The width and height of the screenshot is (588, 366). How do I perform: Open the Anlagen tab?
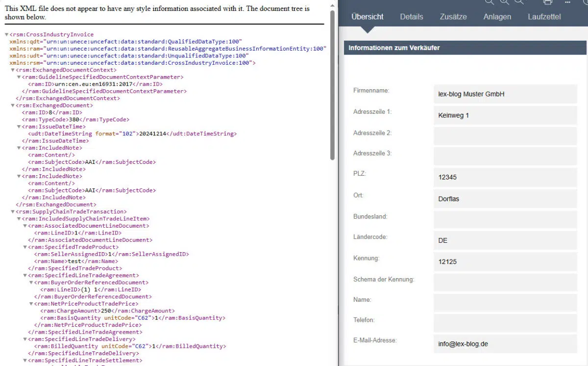497,17
